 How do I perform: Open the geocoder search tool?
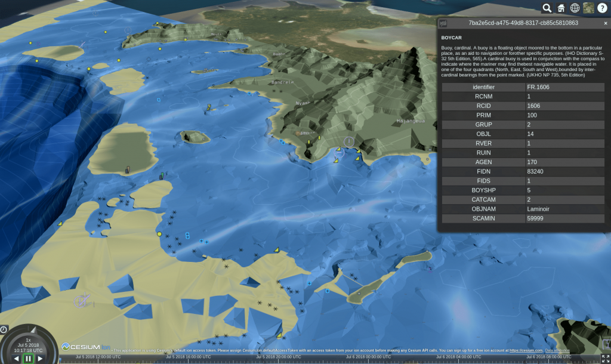point(547,8)
